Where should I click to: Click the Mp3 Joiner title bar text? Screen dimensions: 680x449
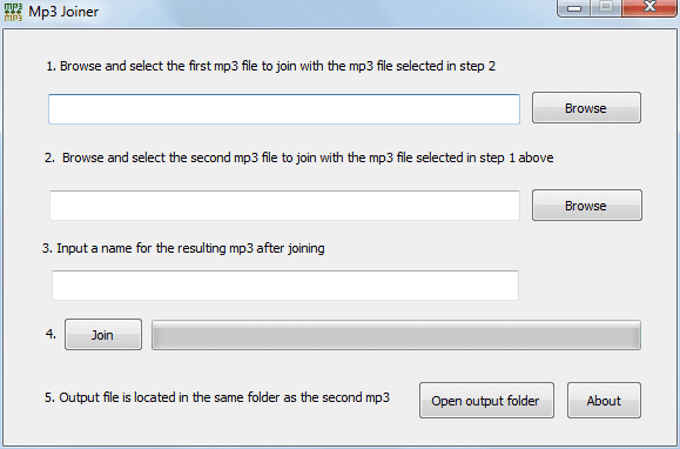63,12
